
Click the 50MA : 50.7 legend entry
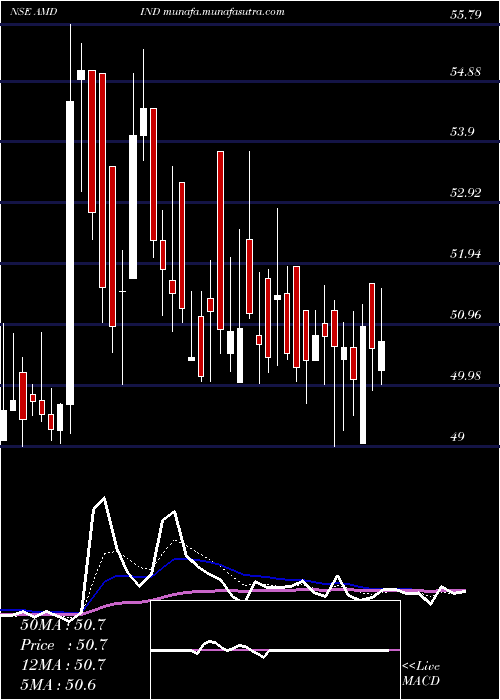(x=62, y=625)
